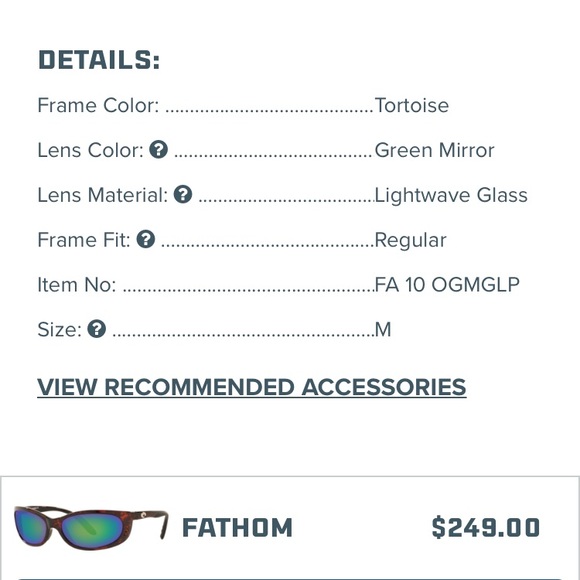Open the Lens Color help icon
This screenshot has width=580, height=580.
tap(158, 150)
